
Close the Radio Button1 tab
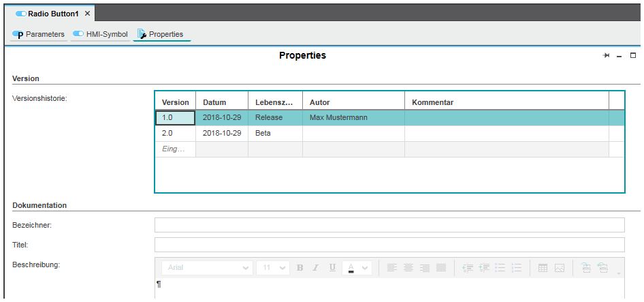pos(87,14)
